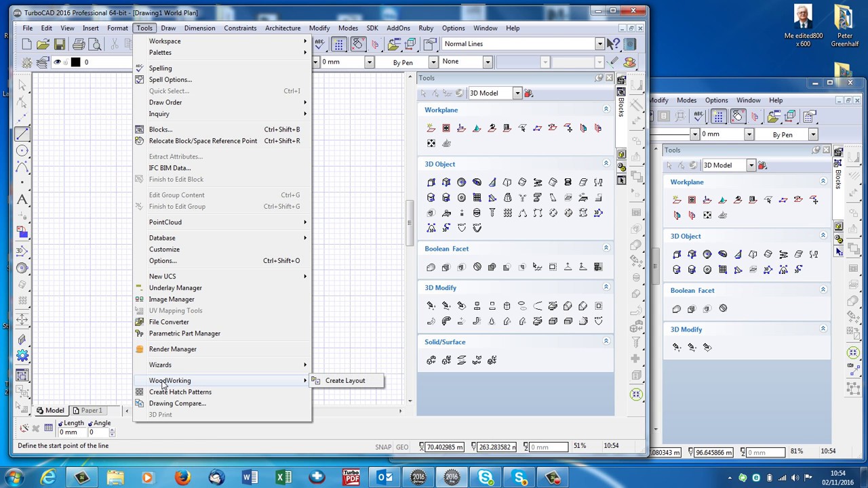Click the first 3D Modify tool icon in main window

point(431,306)
